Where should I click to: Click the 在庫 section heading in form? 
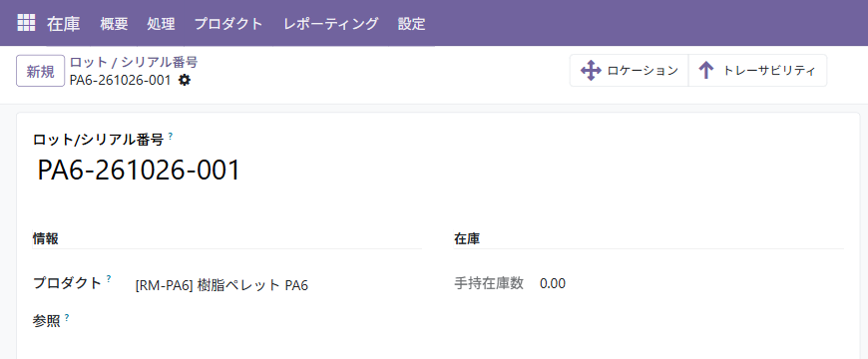[x=467, y=239]
